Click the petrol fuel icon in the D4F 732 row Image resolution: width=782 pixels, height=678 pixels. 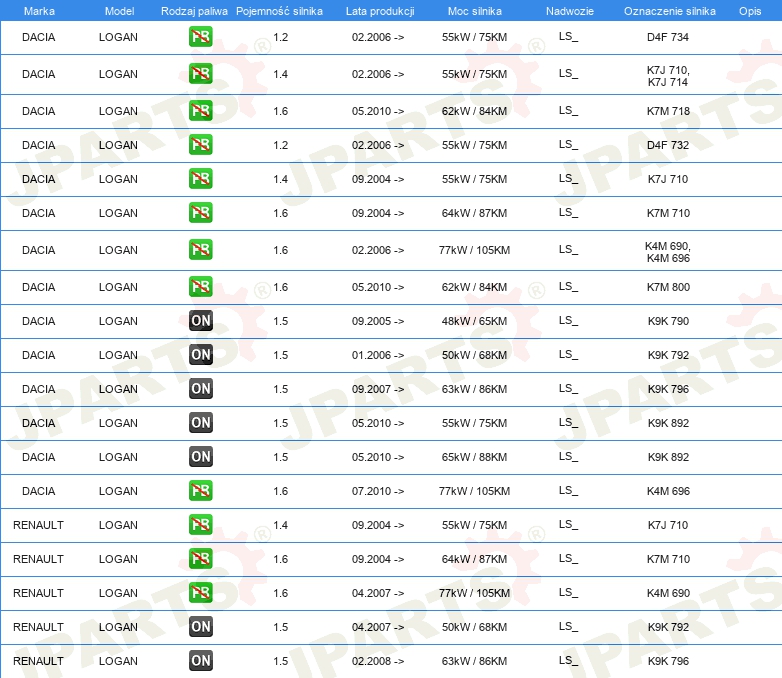tap(200, 145)
